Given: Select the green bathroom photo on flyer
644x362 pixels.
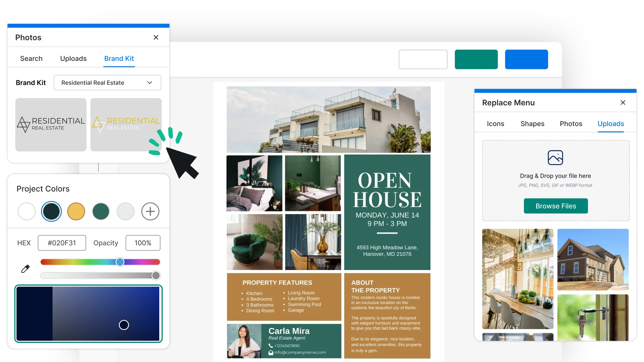Looking at the screenshot, I should (x=313, y=183).
